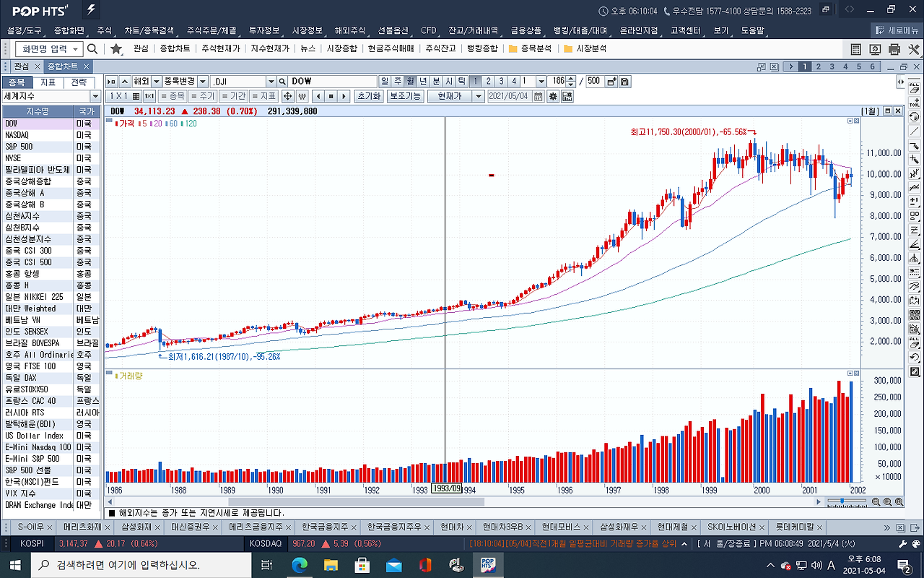Click the symbol search magnifier next to .DJI

click(x=282, y=82)
